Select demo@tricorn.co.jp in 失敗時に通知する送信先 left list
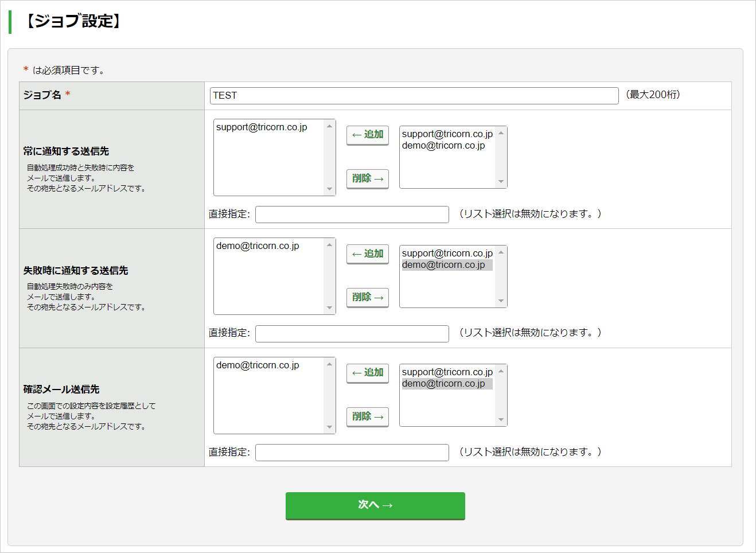This screenshot has width=756, height=553. [258, 246]
